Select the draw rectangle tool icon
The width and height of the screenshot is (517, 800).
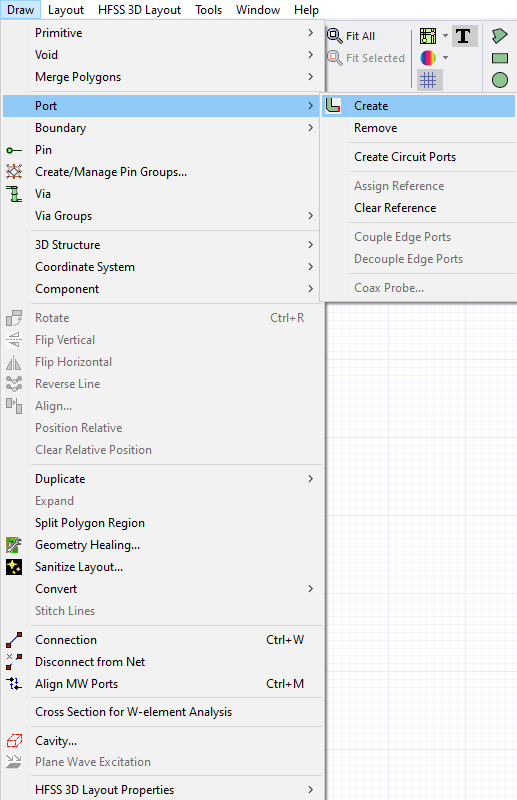coord(500,58)
